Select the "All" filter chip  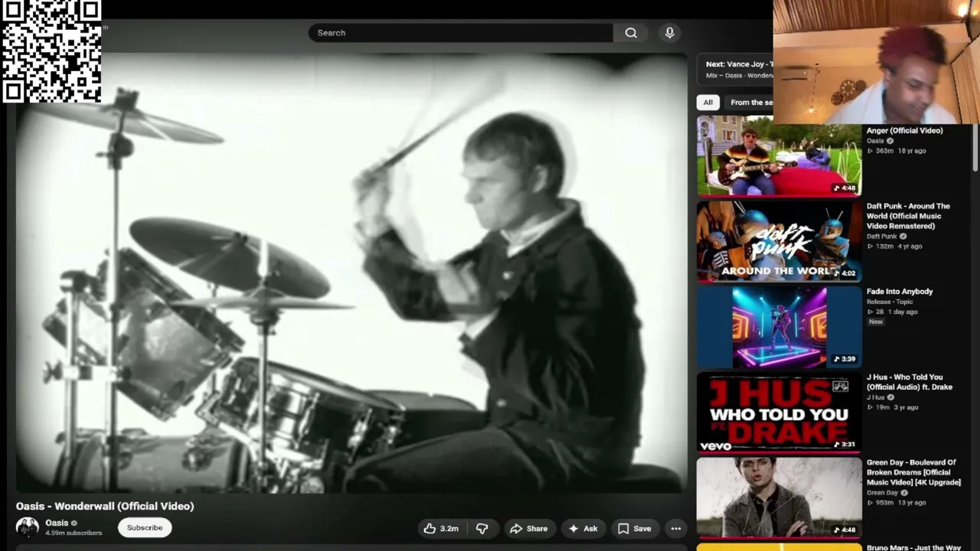[708, 102]
